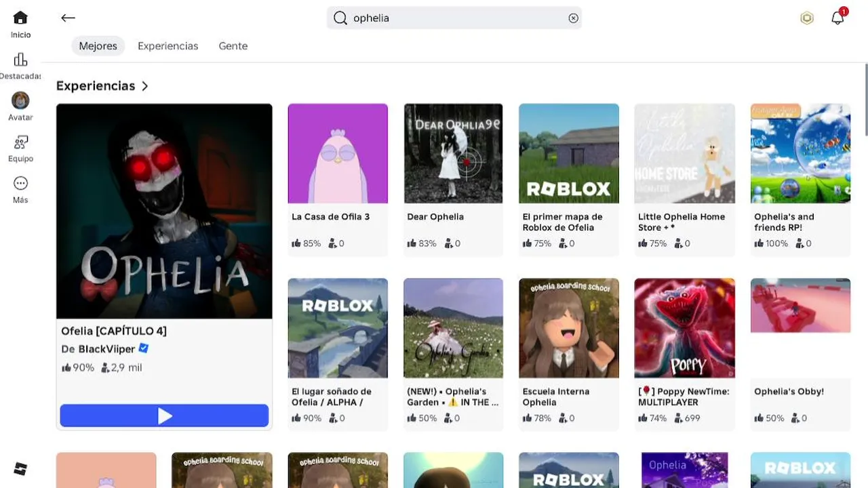Click La Casa de Ofila 3 title
Screen dimensions: 868x488
tap(331, 217)
